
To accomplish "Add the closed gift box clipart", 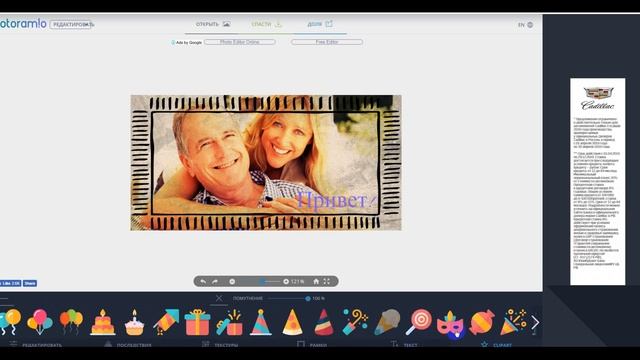I will pyautogui.click(x=198, y=322).
